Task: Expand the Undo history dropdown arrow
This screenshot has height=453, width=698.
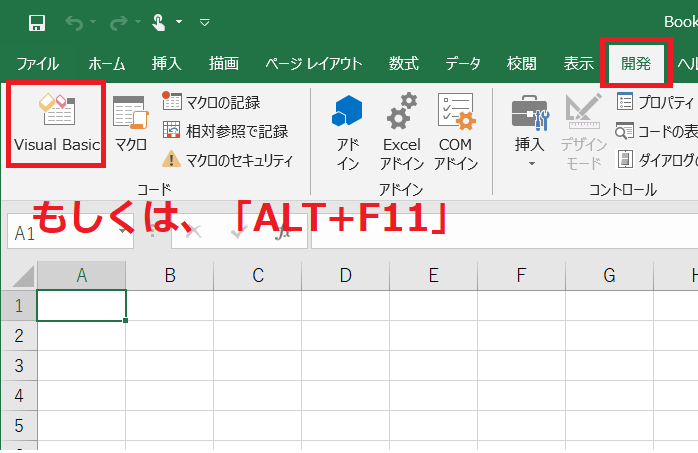Action: [x=93, y=21]
